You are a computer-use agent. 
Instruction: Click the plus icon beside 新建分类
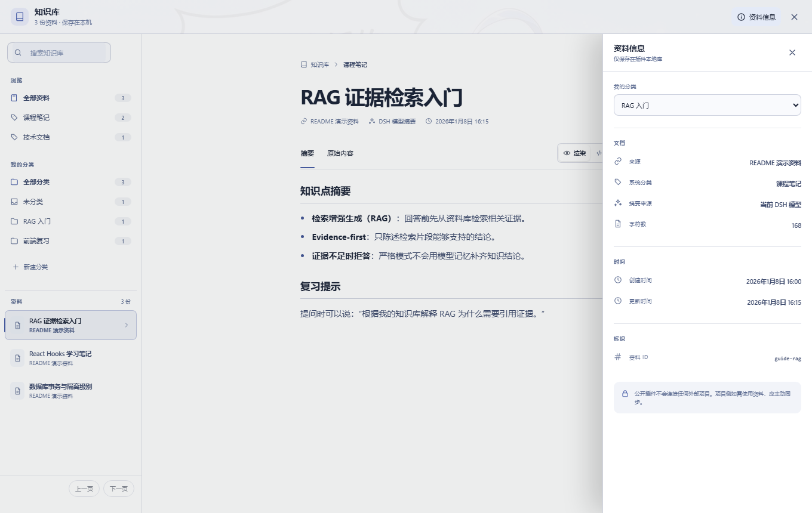coord(16,267)
